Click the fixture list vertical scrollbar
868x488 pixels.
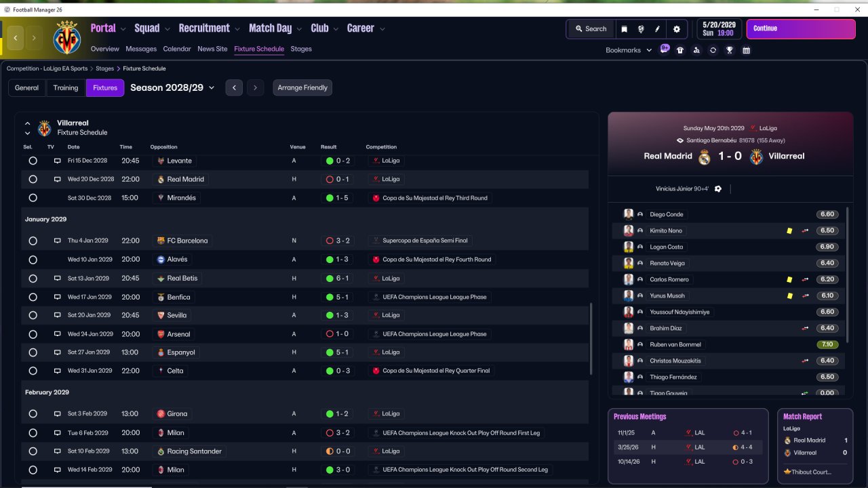[x=592, y=338]
